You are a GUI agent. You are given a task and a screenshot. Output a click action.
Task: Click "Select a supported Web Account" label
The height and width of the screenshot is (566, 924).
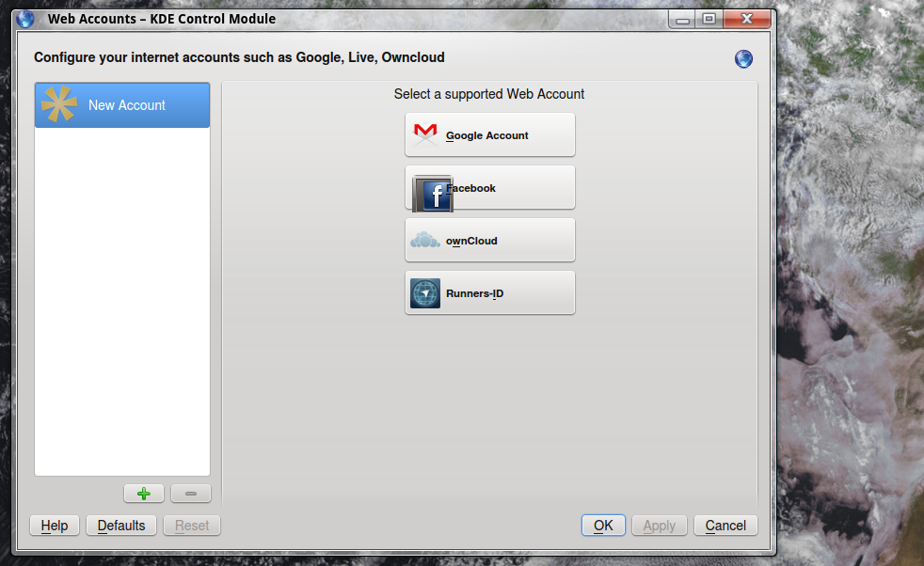[x=489, y=94]
